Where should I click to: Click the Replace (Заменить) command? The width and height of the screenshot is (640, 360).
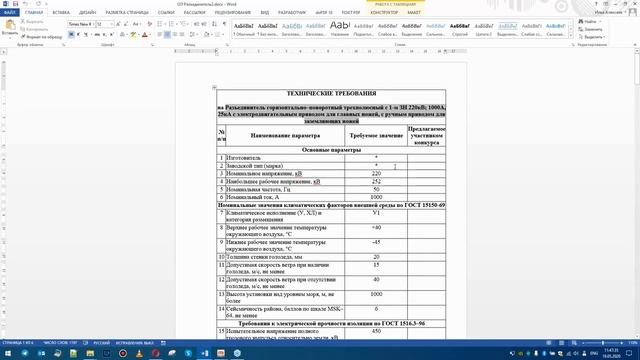pyautogui.click(x=590, y=29)
